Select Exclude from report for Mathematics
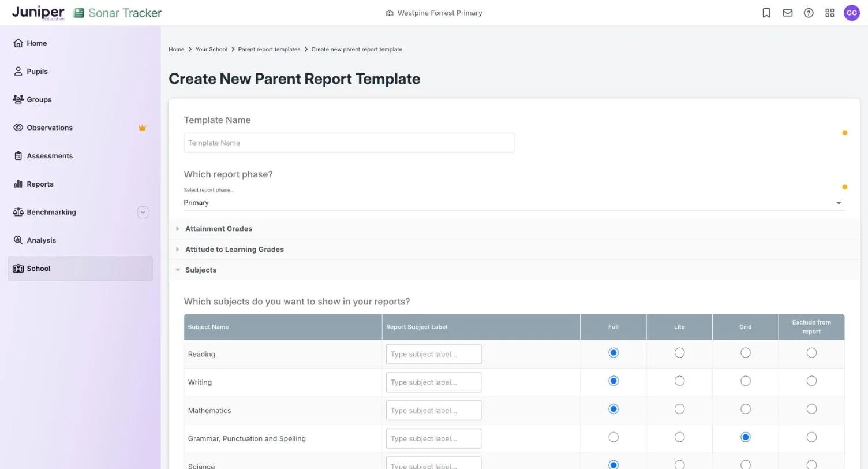 811,409
